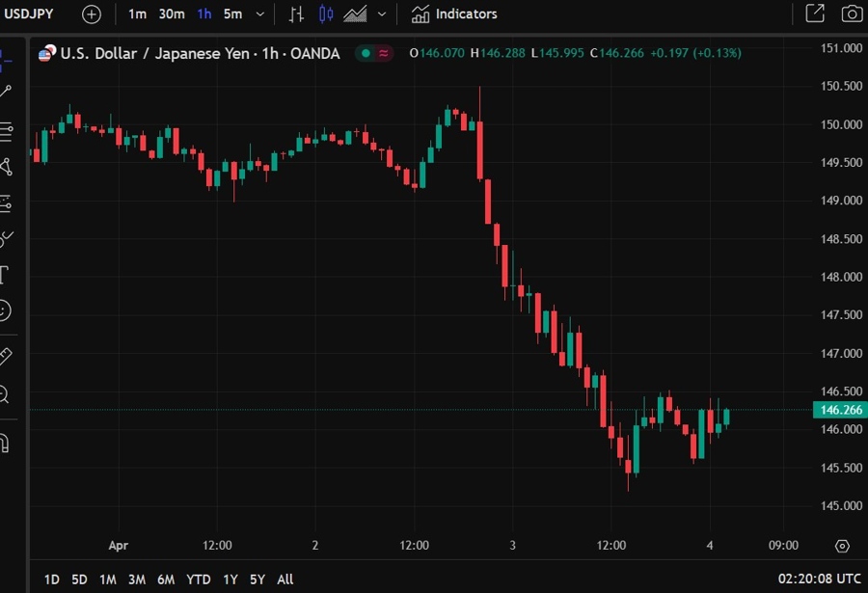Choose the ruler measure tool
Image resolution: width=868 pixels, height=593 pixels.
coord(5,356)
